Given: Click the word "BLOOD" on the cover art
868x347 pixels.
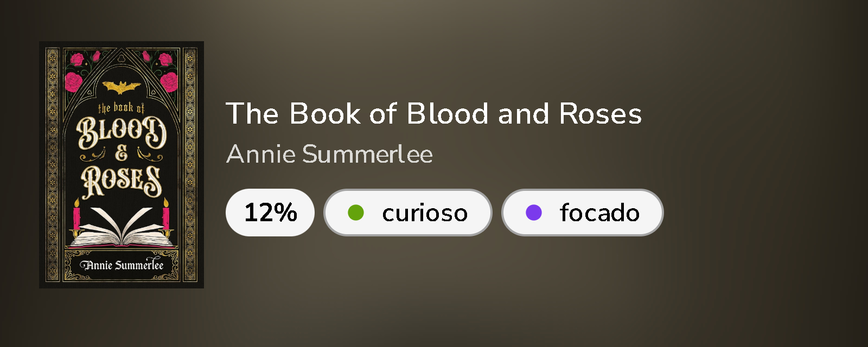Looking at the screenshot, I should point(122,133).
